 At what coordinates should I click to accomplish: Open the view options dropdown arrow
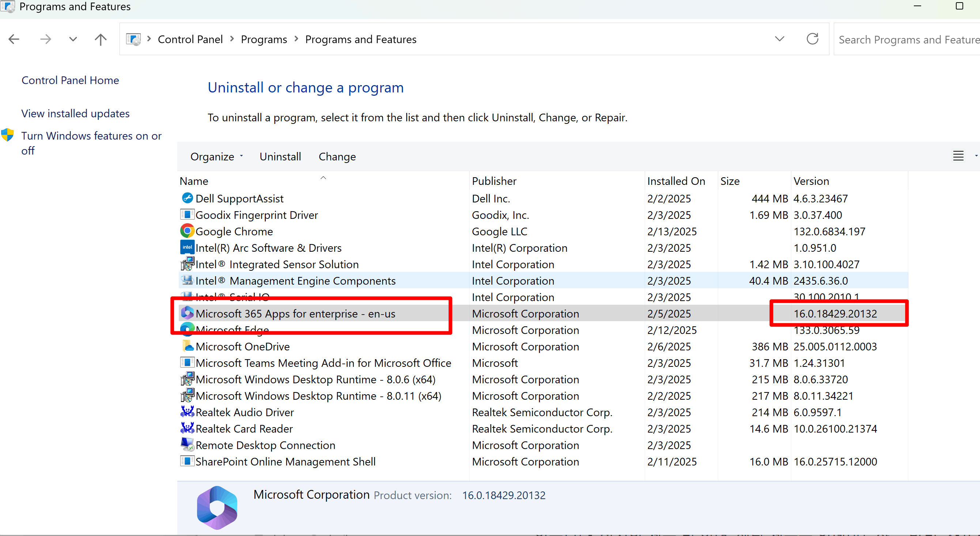pyautogui.click(x=976, y=156)
